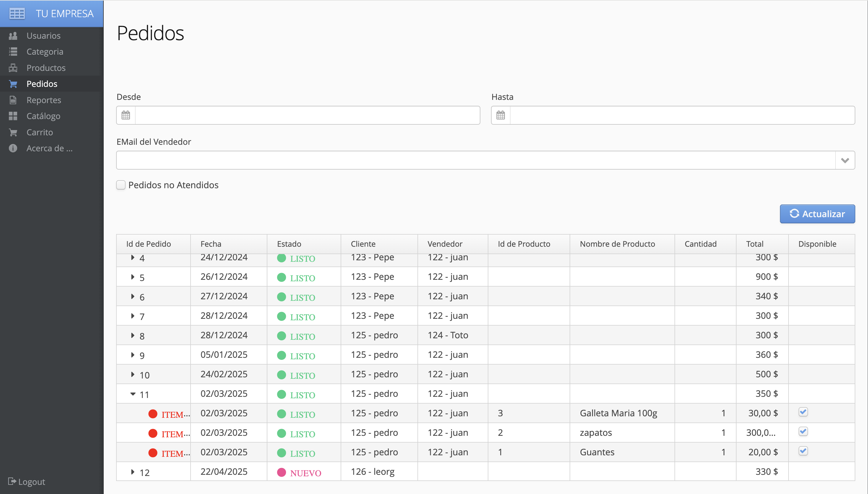This screenshot has width=868, height=494.
Task: Toggle Disponible checkbox for Guantes
Action: point(803,451)
